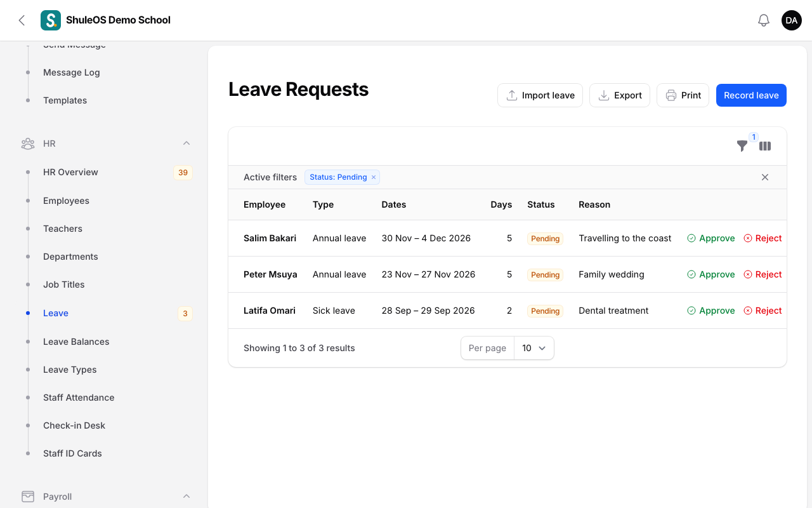Go to Staff Attendance
This screenshot has height=508, width=812.
point(79,398)
